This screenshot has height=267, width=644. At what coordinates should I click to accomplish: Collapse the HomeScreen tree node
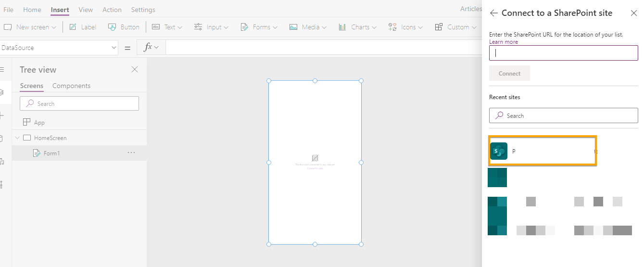[x=17, y=138]
